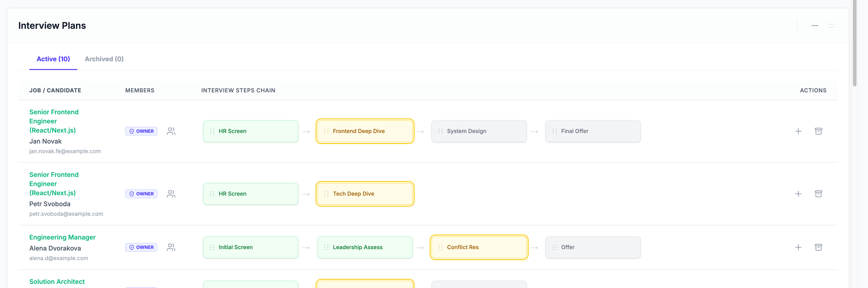Viewport: 868px width, 288px height.
Task: Grab drag handle on System Design step
Action: pos(440,131)
